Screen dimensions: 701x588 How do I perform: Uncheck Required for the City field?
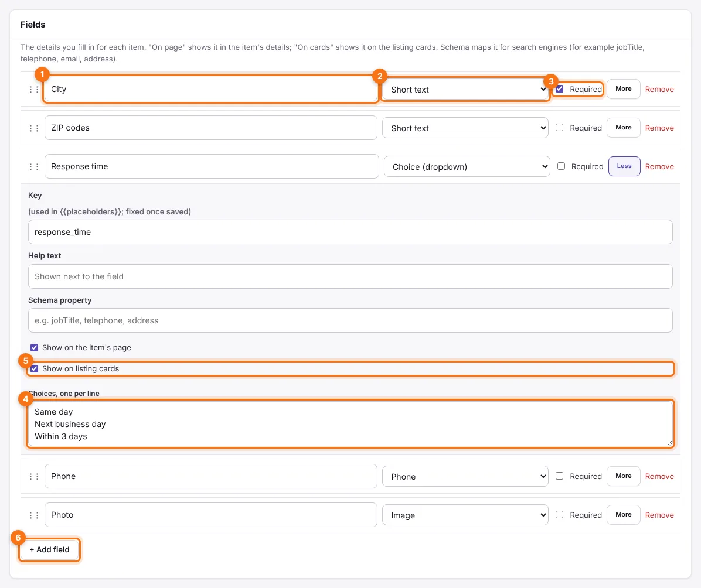[559, 89]
